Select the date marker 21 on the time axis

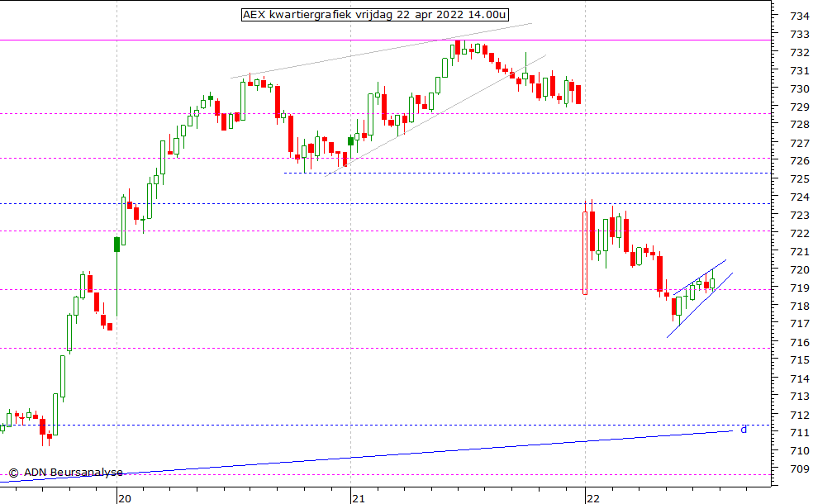358,497
